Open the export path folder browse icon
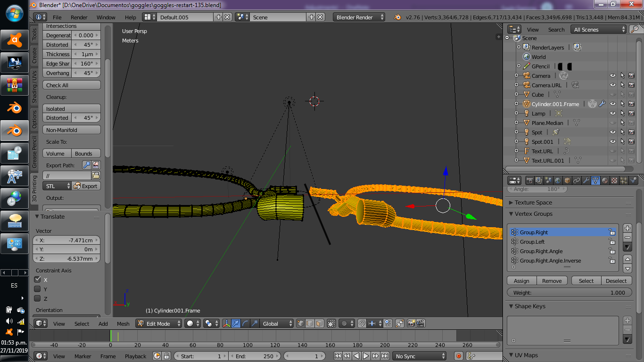 96,175
